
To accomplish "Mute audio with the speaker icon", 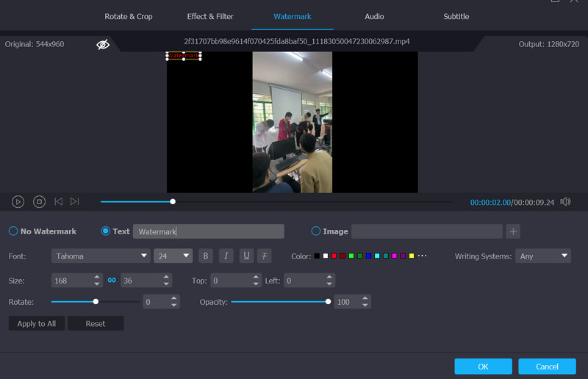I will (x=565, y=202).
